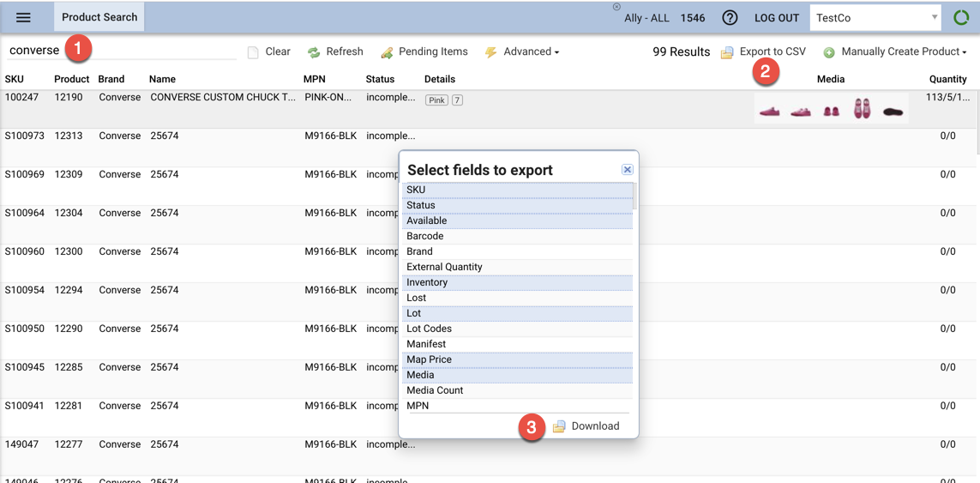Select the Lost export field
The image size is (980, 483).
[518, 298]
